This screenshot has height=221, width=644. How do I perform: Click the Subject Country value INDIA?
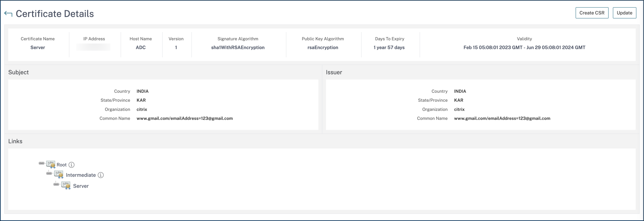tap(143, 91)
